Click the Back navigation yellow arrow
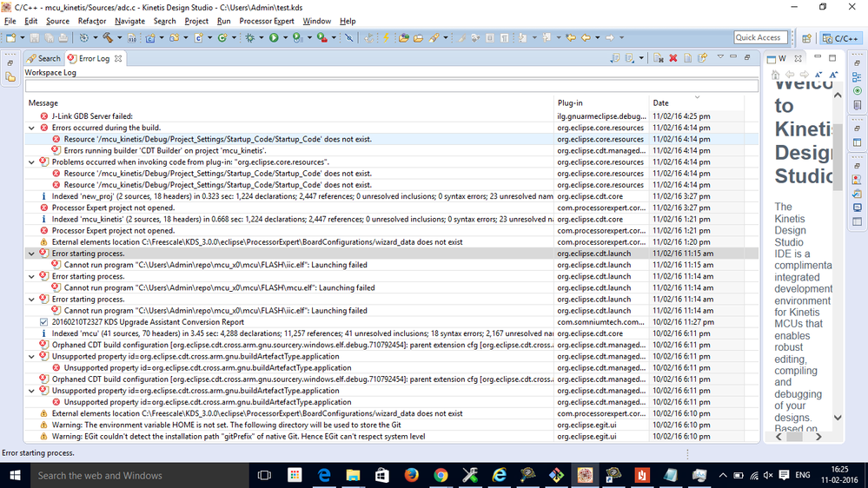868x488 pixels. tap(585, 37)
